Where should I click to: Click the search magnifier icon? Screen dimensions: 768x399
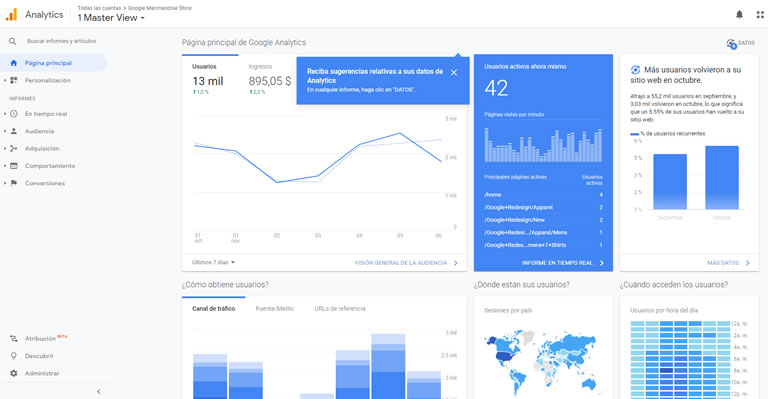13,41
